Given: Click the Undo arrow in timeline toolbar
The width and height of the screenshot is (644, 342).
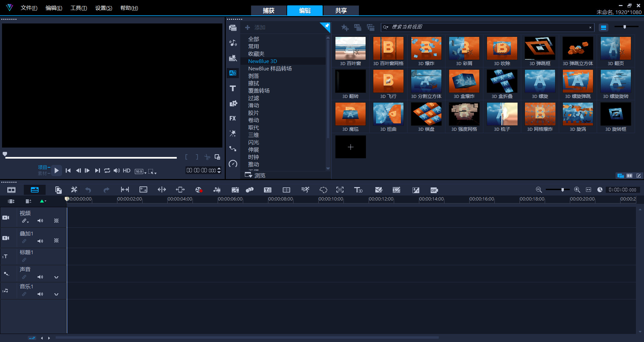Looking at the screenshot, I should point(88,190).
